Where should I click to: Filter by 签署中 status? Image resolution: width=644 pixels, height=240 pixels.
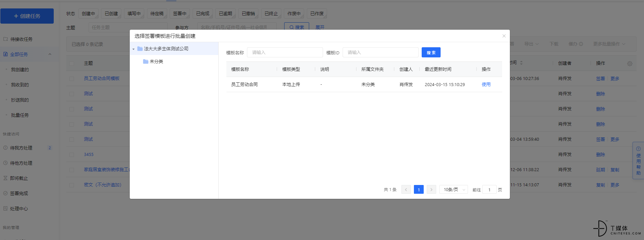click(x=179, y=14)
